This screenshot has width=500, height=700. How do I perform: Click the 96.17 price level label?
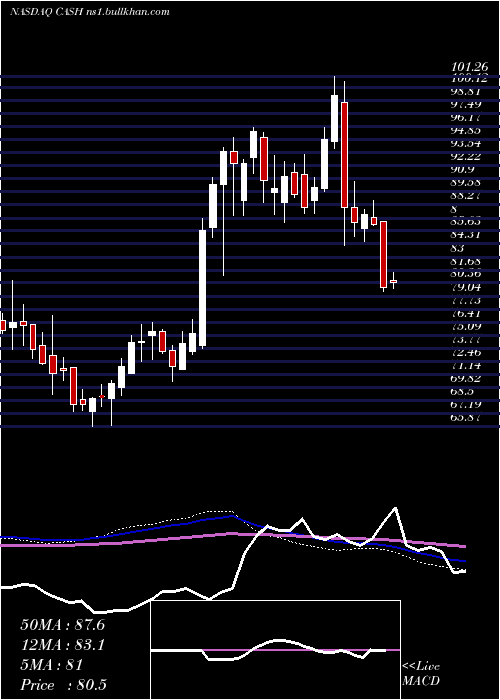point(467,117)
